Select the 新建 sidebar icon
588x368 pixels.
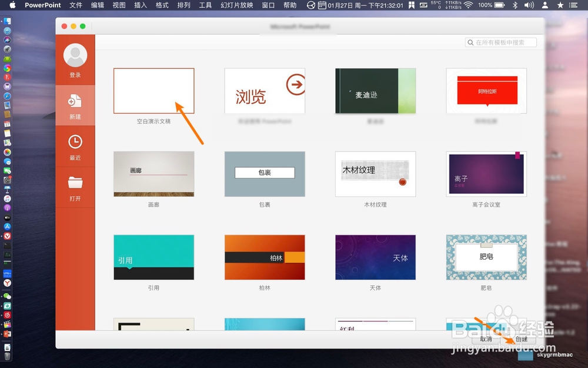75,101
